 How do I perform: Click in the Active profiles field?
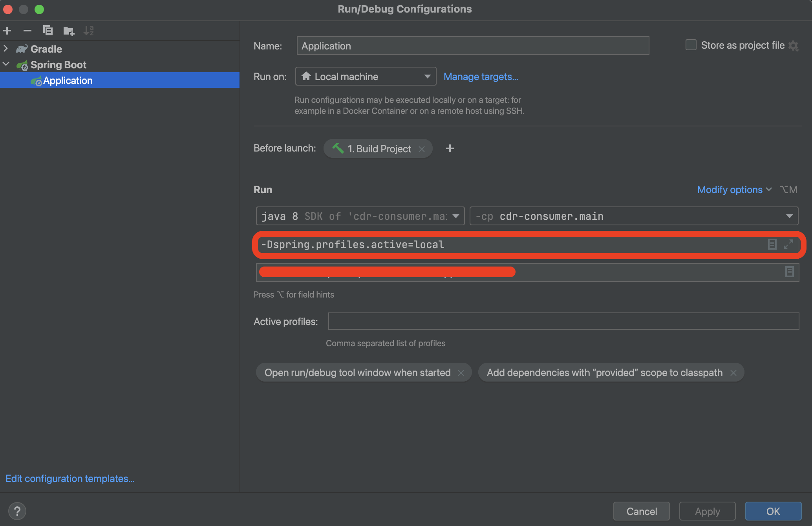coord(563,321)
